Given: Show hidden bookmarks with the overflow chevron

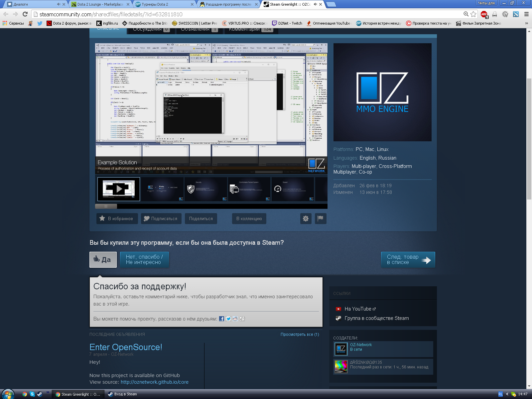Looking at the screenshot, I should point(526,23).
